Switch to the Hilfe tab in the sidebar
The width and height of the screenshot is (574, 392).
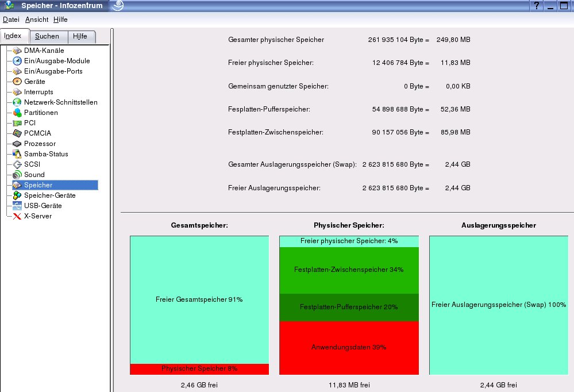(80, 36)
